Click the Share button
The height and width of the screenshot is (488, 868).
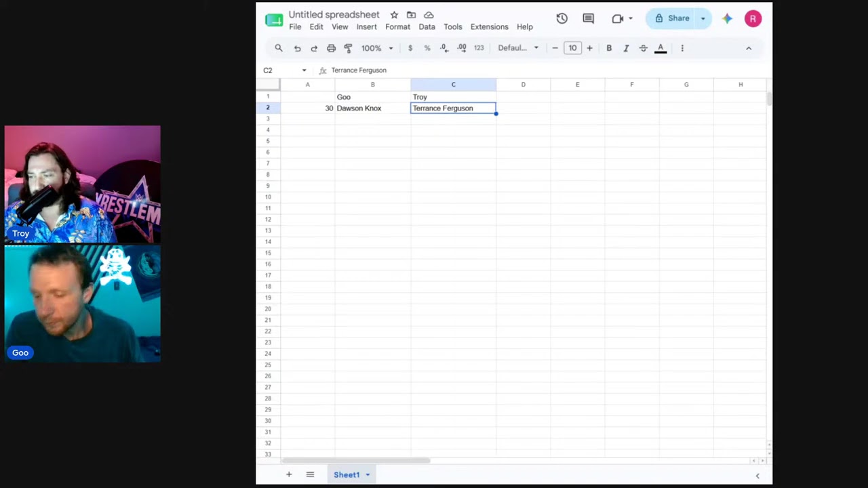(672, 18)
